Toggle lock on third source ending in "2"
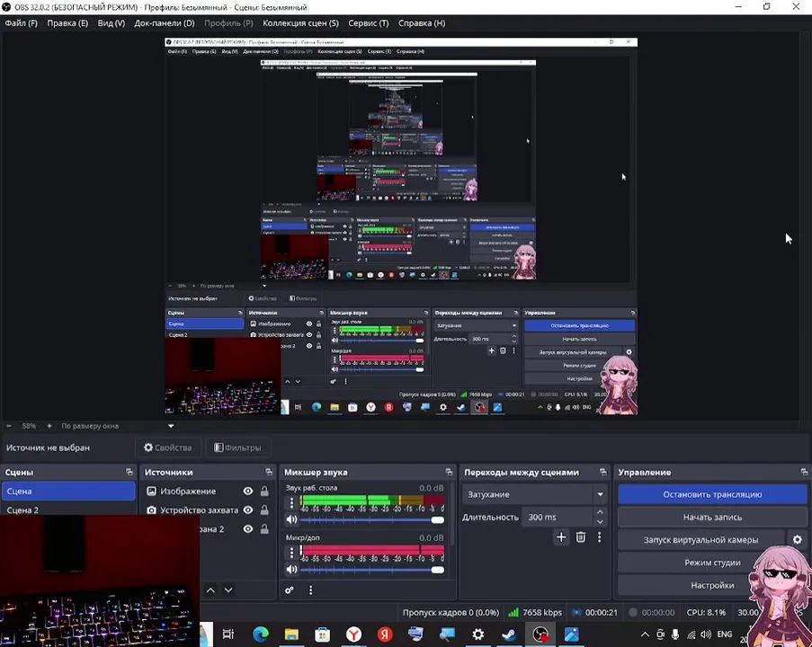This screenshot has height=647, width=812. click(x=264, y=529)
